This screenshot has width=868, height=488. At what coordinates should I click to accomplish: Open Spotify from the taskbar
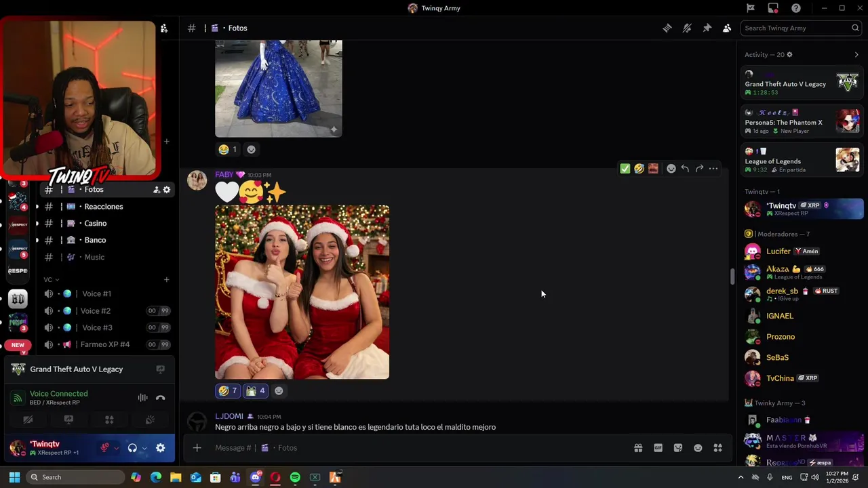pyautogui.click(x=295, y=477)
